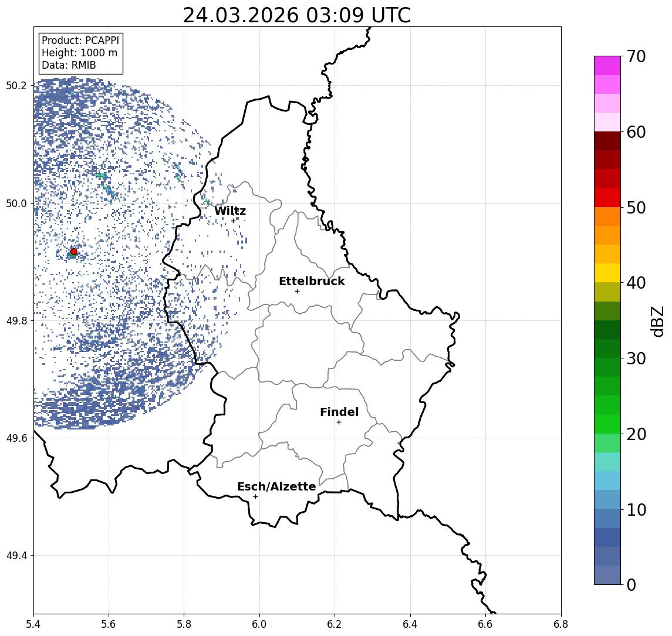Screen dimensions: 672x636
Task: Click the plus marker below Esch/Alzette
Action: tap(255, 497)
